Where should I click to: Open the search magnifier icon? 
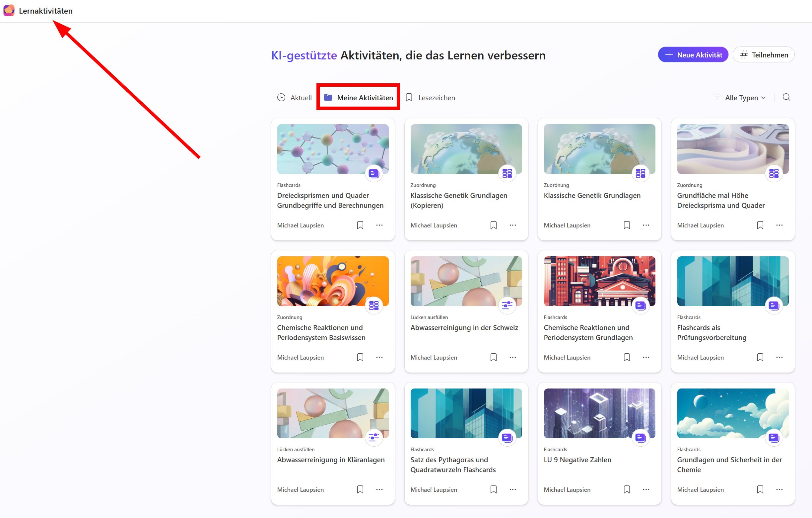(x=786, y=97)
